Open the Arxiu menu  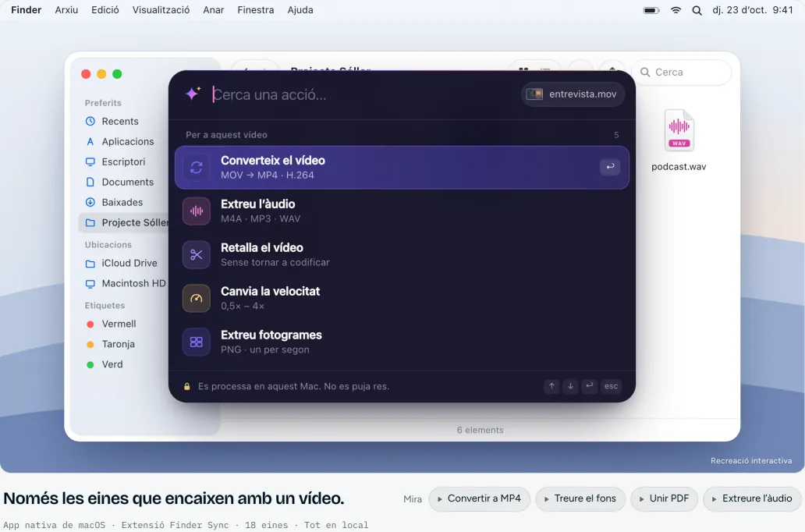coord(67,10)
